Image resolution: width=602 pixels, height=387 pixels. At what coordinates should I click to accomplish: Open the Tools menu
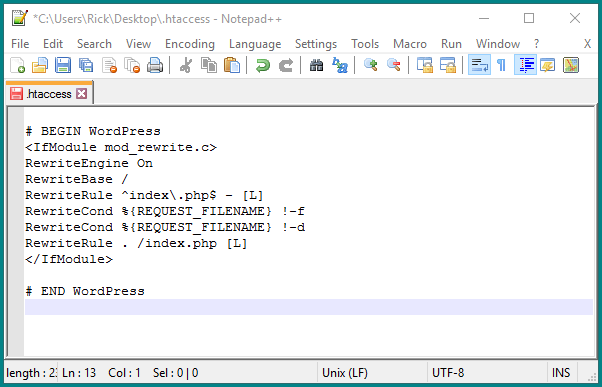pos(365,44)
